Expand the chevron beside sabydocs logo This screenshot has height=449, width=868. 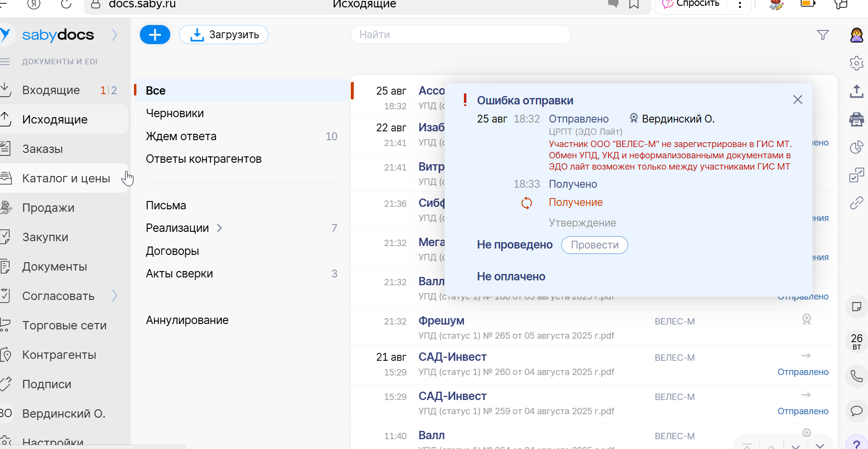114,35
